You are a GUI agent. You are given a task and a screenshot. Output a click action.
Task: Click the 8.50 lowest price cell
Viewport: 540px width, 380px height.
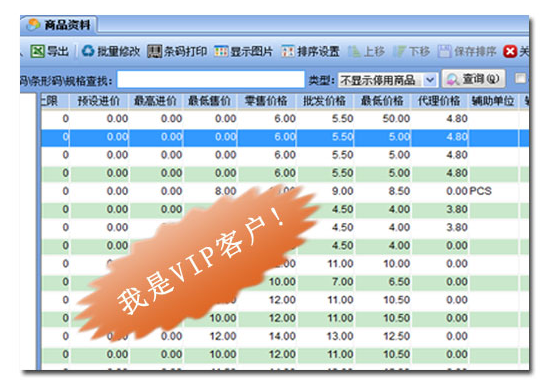pyautogui.click(x=399, y=191)
